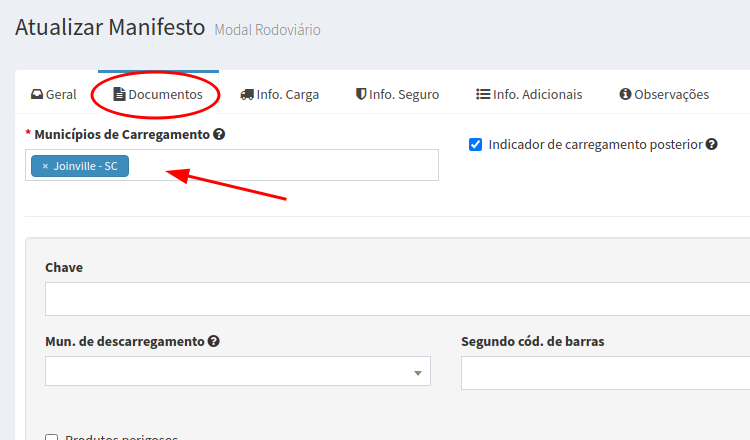The image size is (750, 440).
Task: Click the Joinville - SC tag label
Action: click(85, 166)
